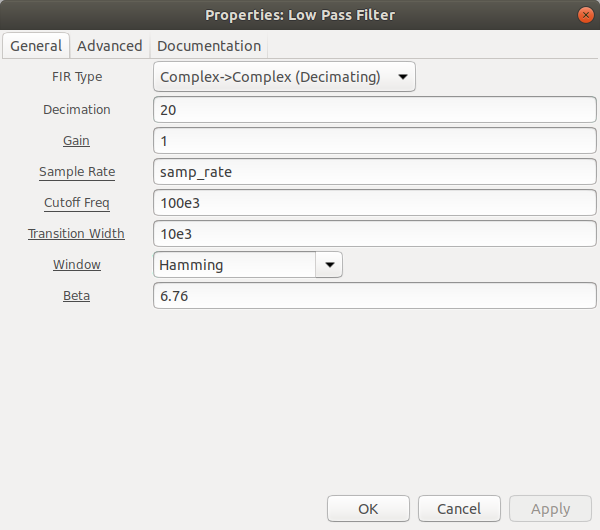Select the Transition Width field
The width and height of the screenshot is (600, 530).
pos(375,234)
